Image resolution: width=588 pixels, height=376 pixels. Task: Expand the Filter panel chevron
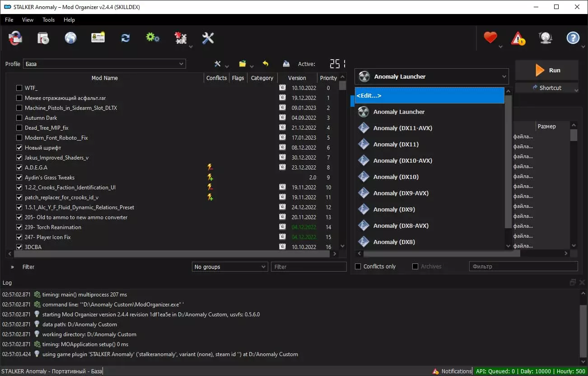[x=12, y=267]
